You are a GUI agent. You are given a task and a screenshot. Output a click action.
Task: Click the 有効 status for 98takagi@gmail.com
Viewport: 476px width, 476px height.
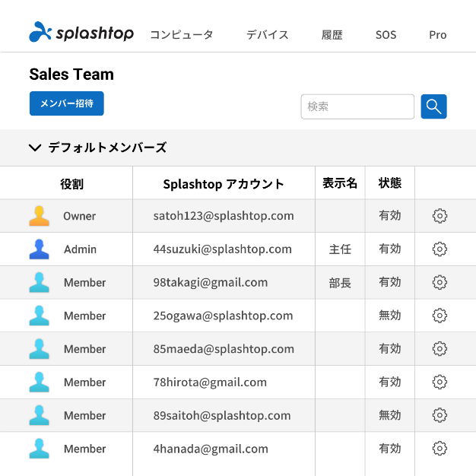point(390,282)
